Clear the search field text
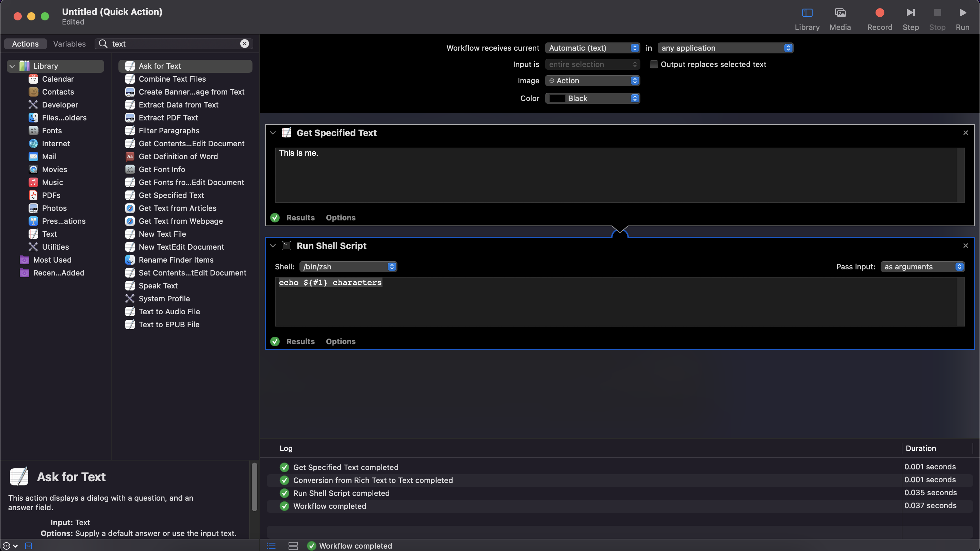 tap(245, 44)
